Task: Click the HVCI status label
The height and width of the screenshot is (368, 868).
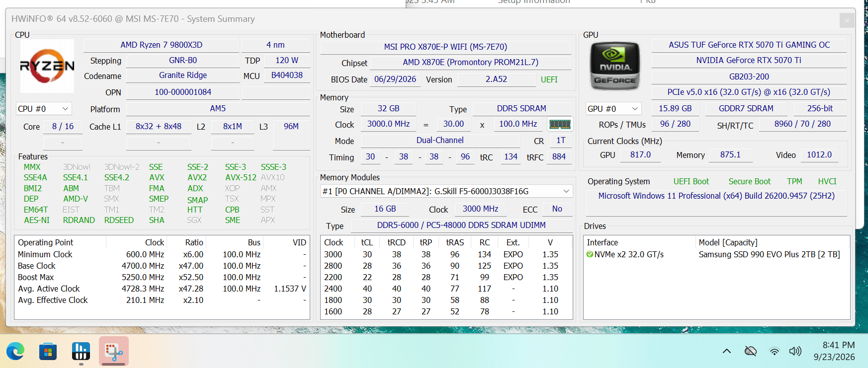Action: [x=827, y=181]
